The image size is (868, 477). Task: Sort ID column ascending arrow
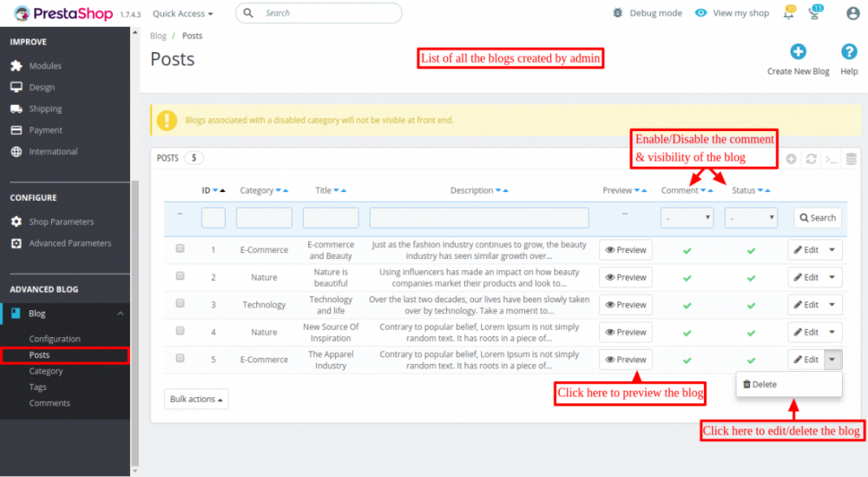pos(222,190)
